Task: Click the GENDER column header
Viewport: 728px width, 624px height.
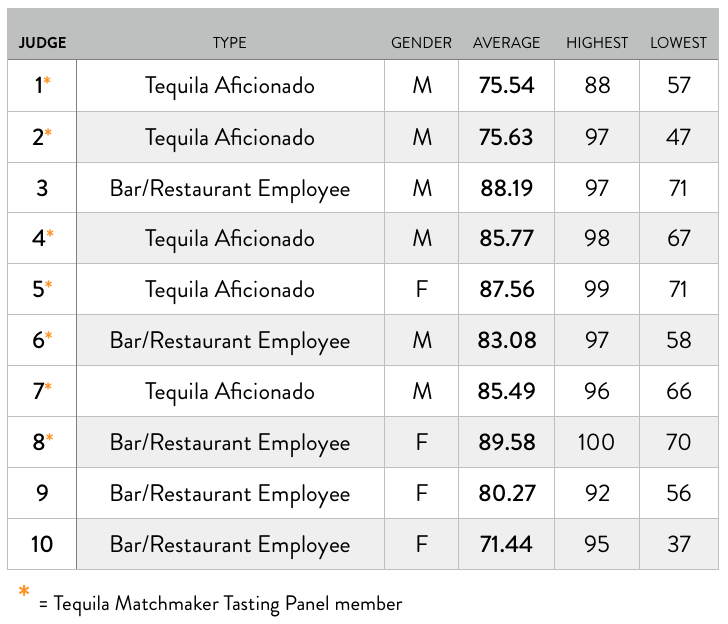Action: click(421, 43)
